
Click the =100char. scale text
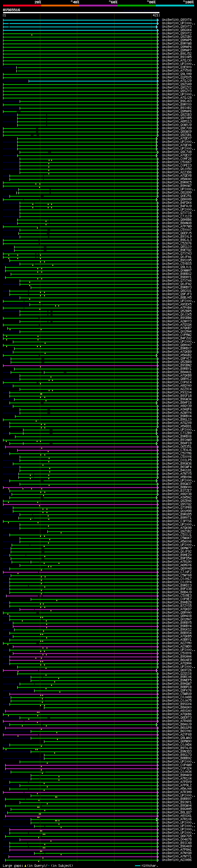pyautogui.click(x=150, y=866)
